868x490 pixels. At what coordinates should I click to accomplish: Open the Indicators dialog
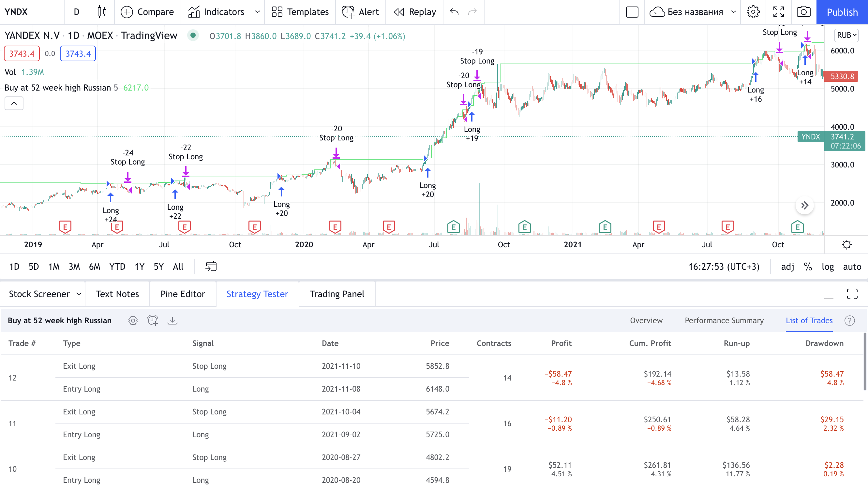(x=216, y=12)
